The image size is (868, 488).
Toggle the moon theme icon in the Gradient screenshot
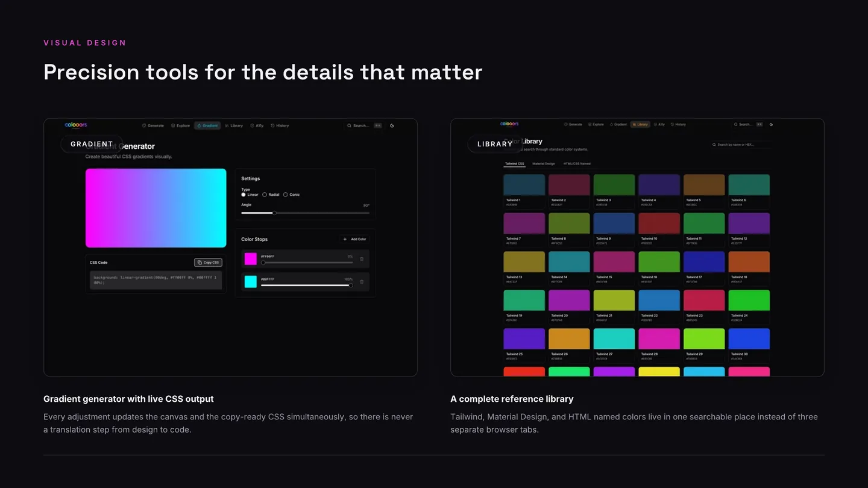[392, 125]
